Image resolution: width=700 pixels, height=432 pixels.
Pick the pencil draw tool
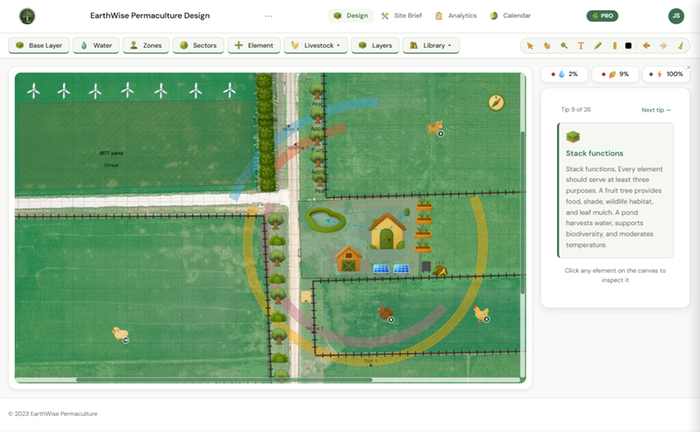(x=598, y=46)
